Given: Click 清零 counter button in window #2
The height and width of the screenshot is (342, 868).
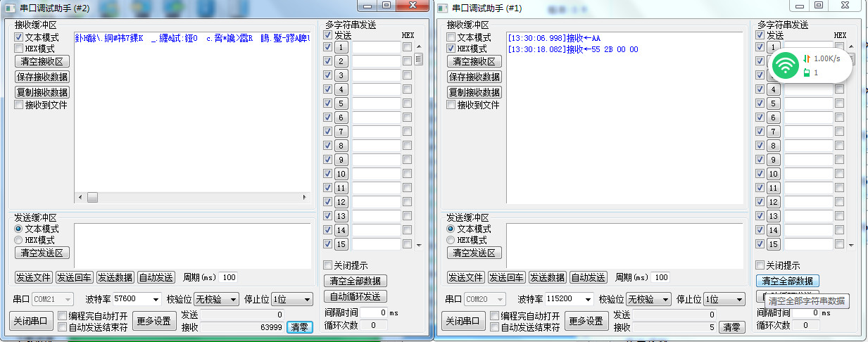Looking at the screenshot, I should 300,327.
